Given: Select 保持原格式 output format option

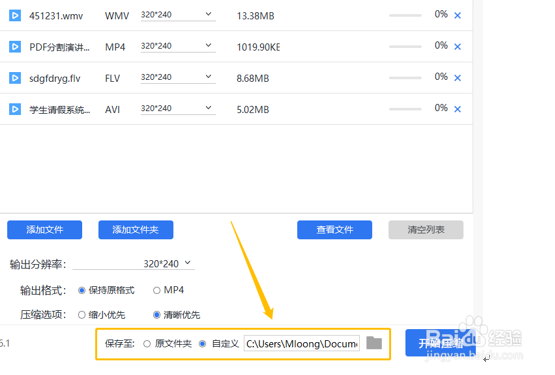Looking at the screenshot, I should (x=106, y=290).
